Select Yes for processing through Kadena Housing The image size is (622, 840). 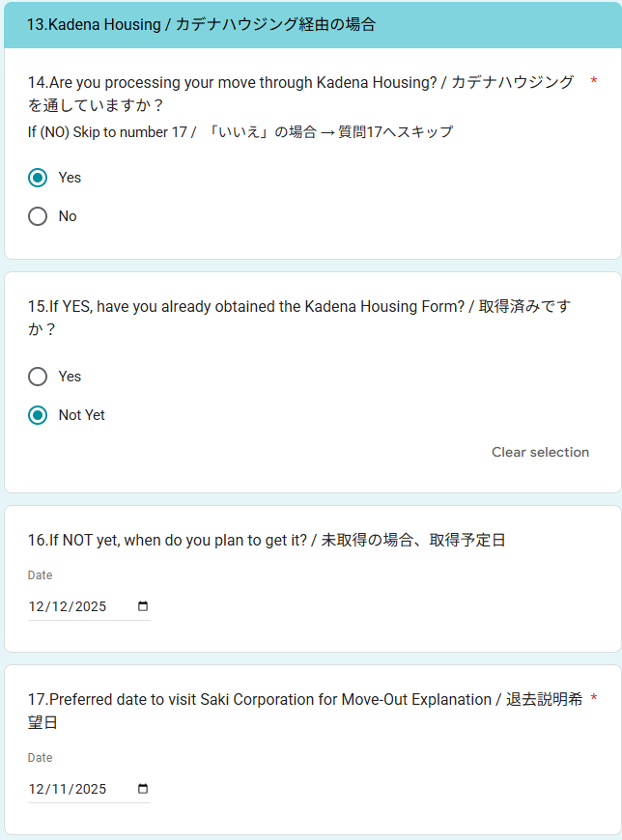pos(38,178)
